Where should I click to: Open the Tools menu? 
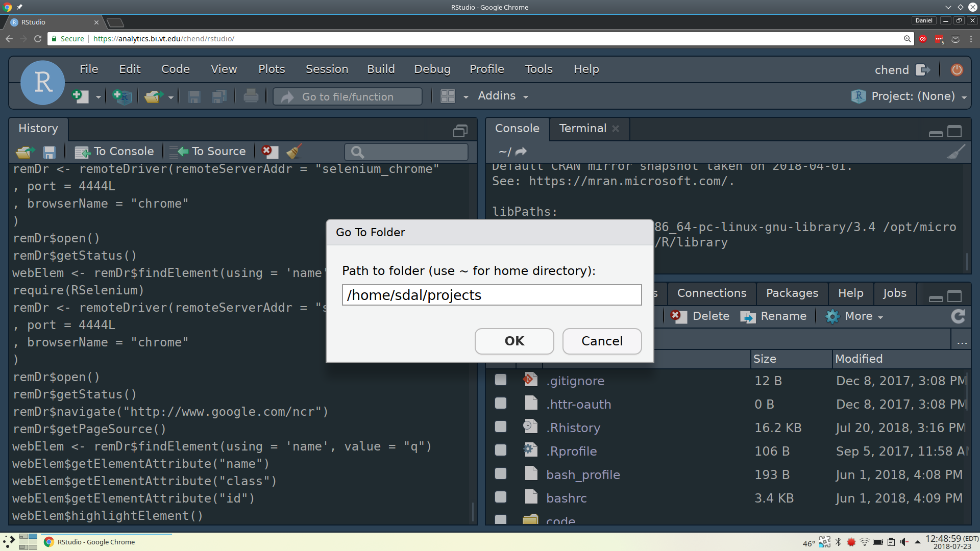click(x=538, y=69)
